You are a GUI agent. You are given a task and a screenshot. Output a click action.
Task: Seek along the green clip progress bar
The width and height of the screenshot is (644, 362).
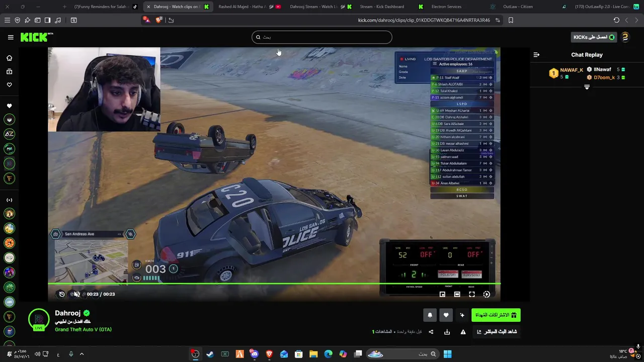point(274,284)
